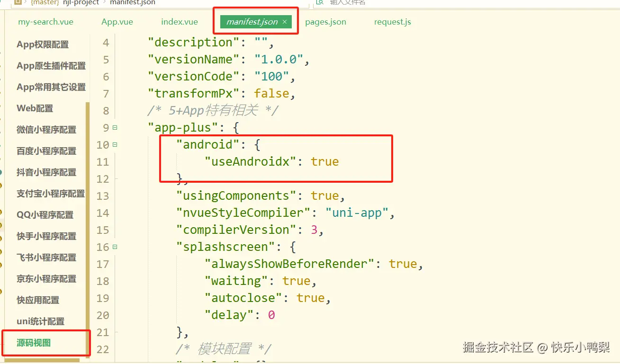Switch to the index.vue tab
620x364 pixels.
[180, 22]
